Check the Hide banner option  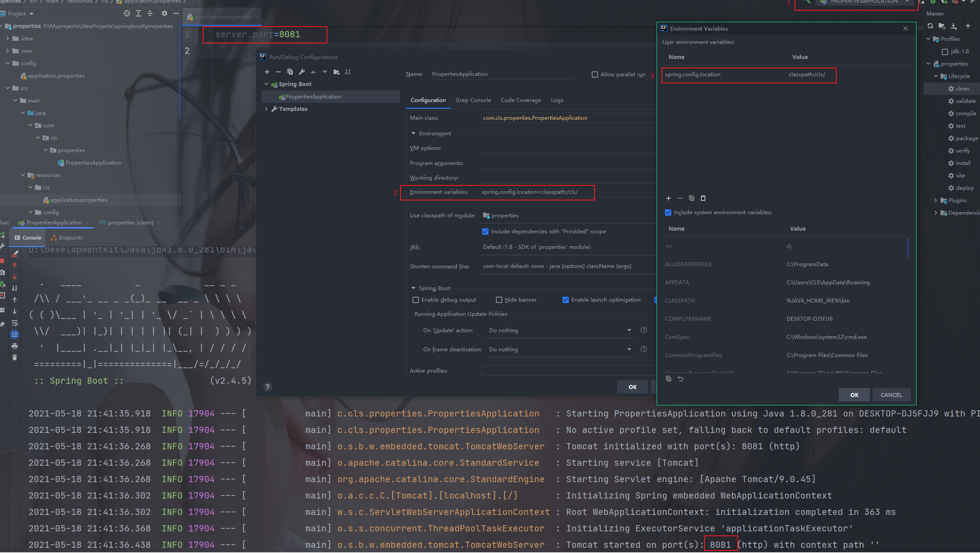pyautogui.click(x=499, y=300)
